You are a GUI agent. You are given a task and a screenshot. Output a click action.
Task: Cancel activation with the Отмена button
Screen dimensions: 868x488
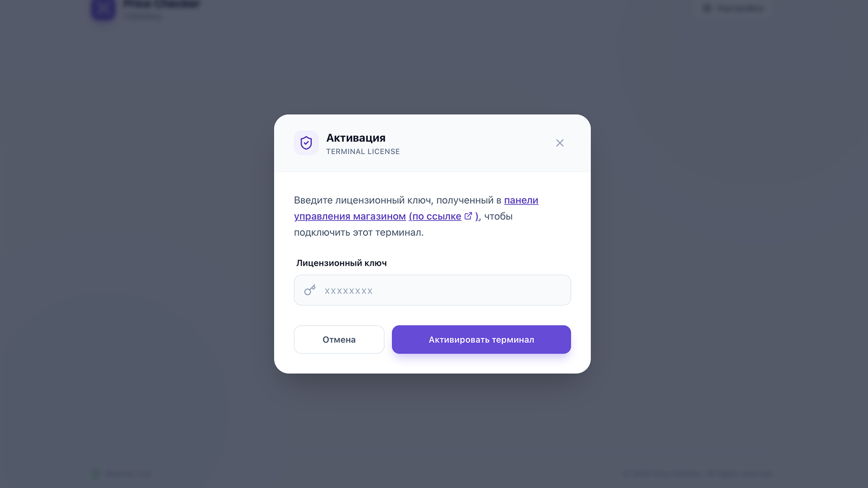point(339,339)
